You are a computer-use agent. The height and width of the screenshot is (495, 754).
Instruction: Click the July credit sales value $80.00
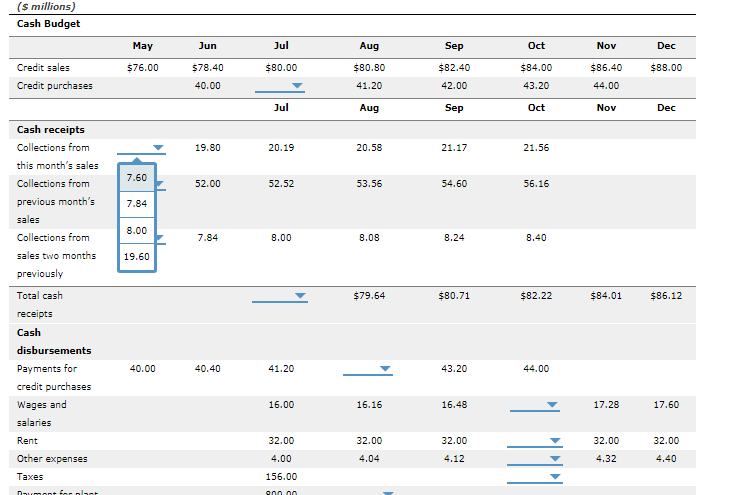click(281, 68)
